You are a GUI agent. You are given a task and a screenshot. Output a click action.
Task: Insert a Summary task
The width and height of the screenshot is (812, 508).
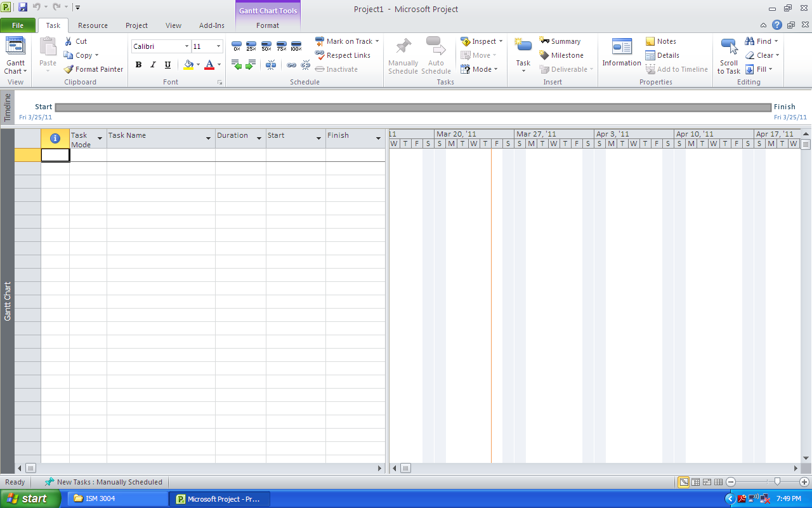(560, 41)
